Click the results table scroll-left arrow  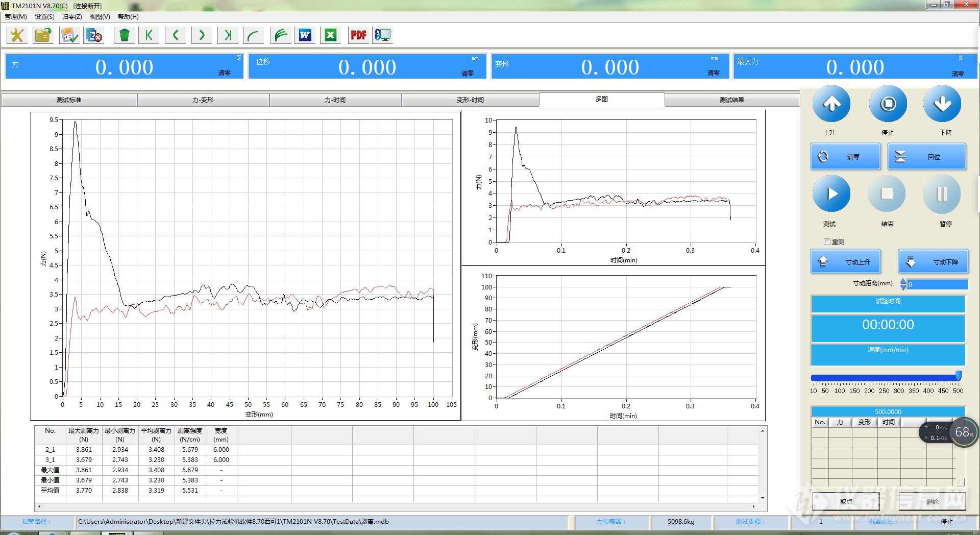[x=39, y=506]
